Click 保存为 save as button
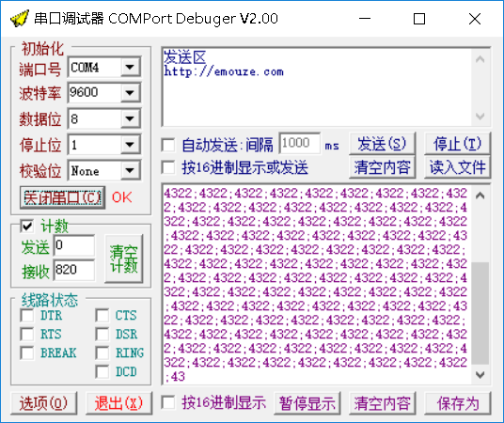504x423 pixels. 457,403
